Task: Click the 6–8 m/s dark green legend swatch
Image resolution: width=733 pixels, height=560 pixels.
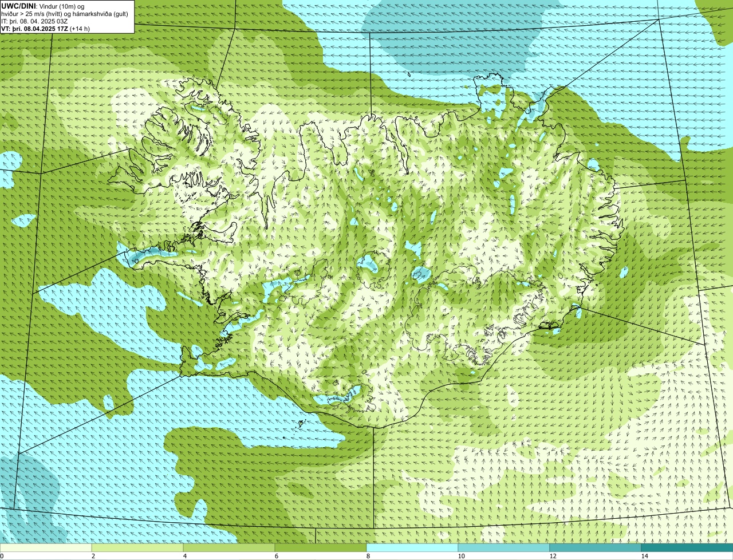Action: (x=321, y=548)
